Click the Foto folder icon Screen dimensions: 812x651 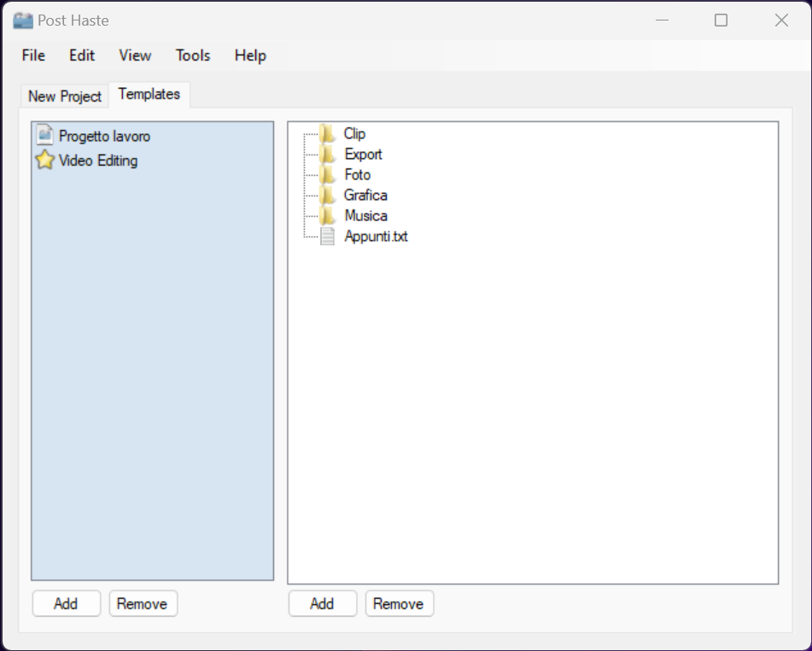click(327, 174)
